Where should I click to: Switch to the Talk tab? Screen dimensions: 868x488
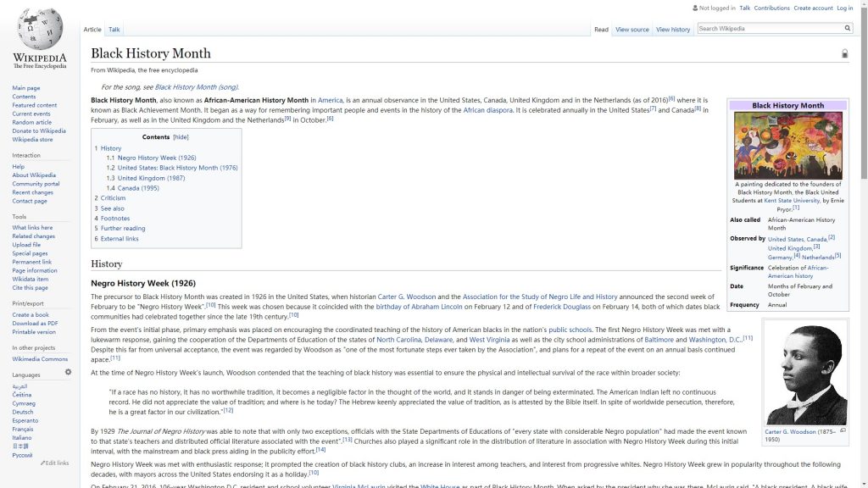pyautogui.click(x=114, y=30)
